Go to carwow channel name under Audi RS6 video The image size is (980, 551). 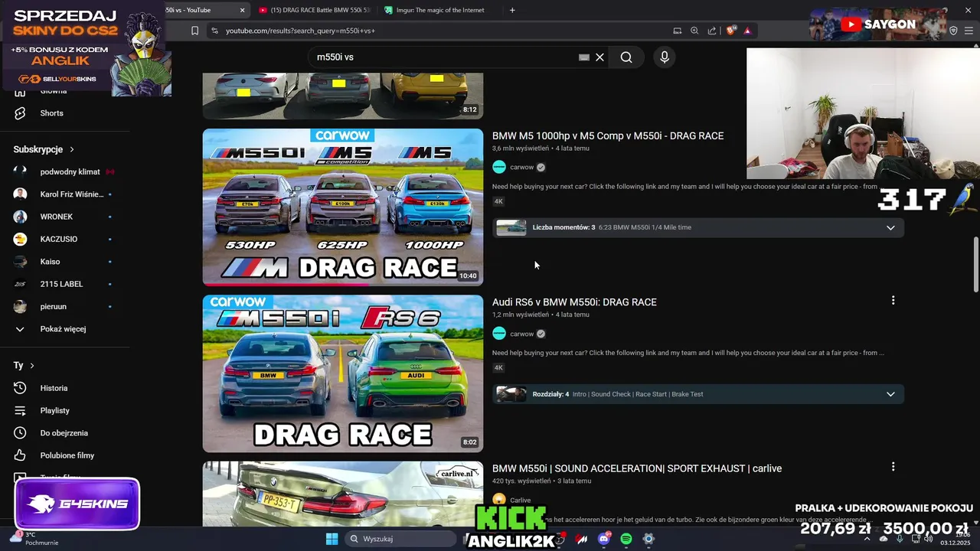pyautogui.click(x=521, y=334)
